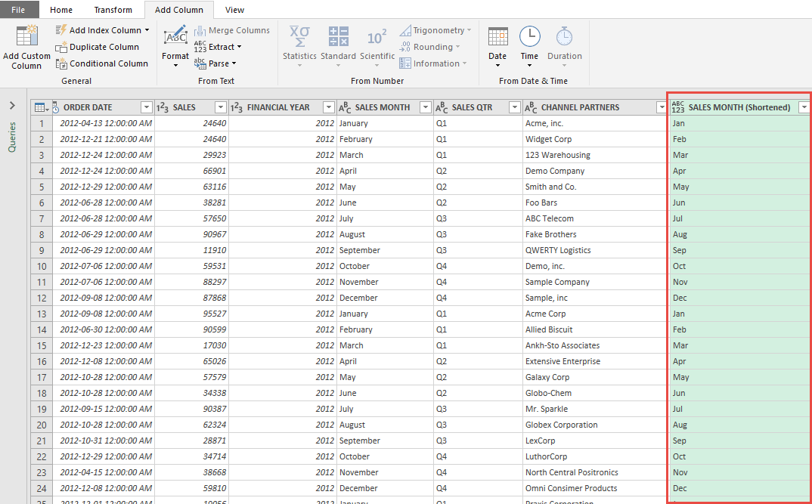Click the Standard arithmetic icon
The image size is (812, 504).
pyautogui.click(x=338, y=37)
